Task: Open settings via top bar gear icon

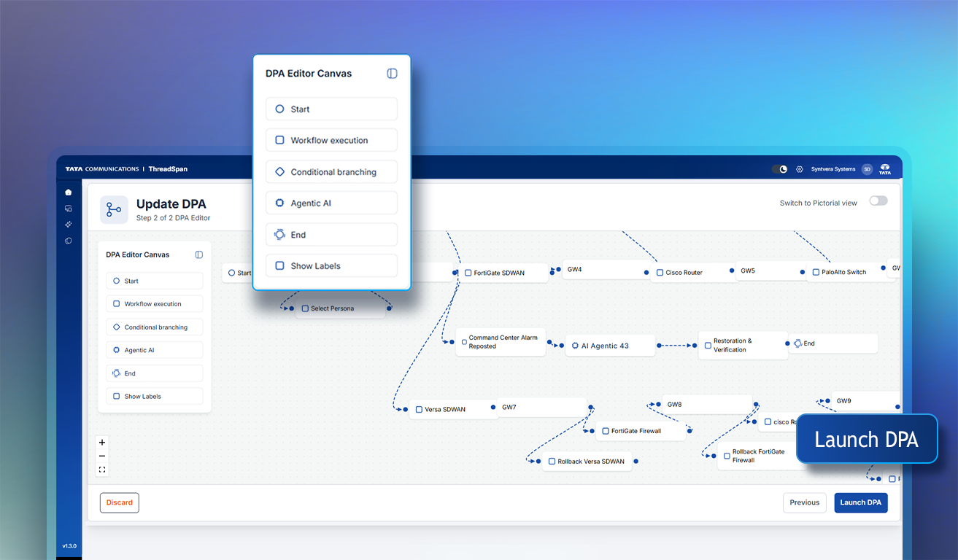Action: 799,169
